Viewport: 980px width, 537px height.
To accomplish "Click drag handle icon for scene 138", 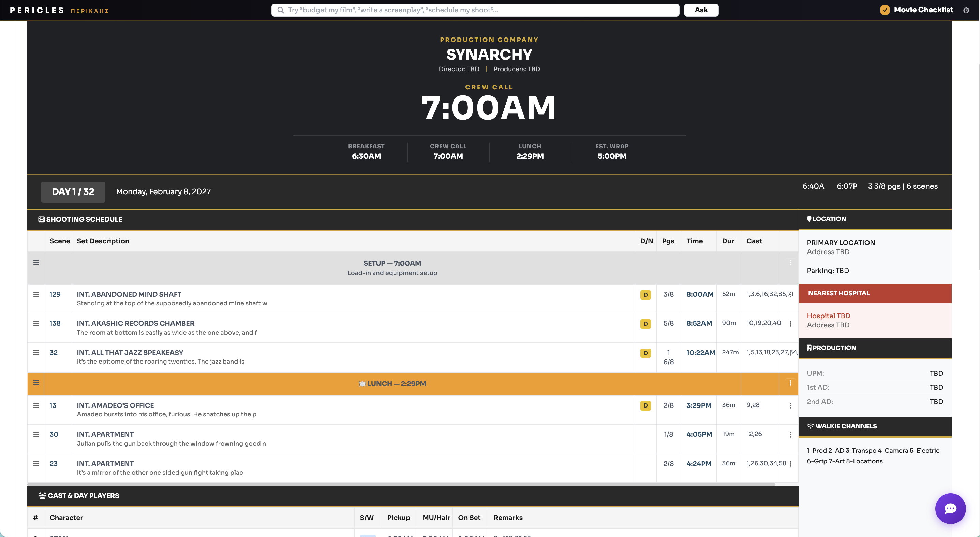I will point(36,323).
